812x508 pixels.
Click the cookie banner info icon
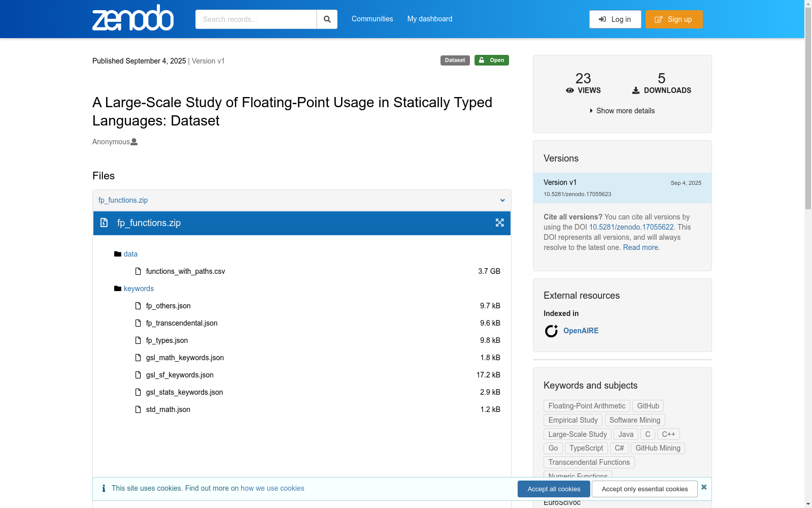(104, 488)
